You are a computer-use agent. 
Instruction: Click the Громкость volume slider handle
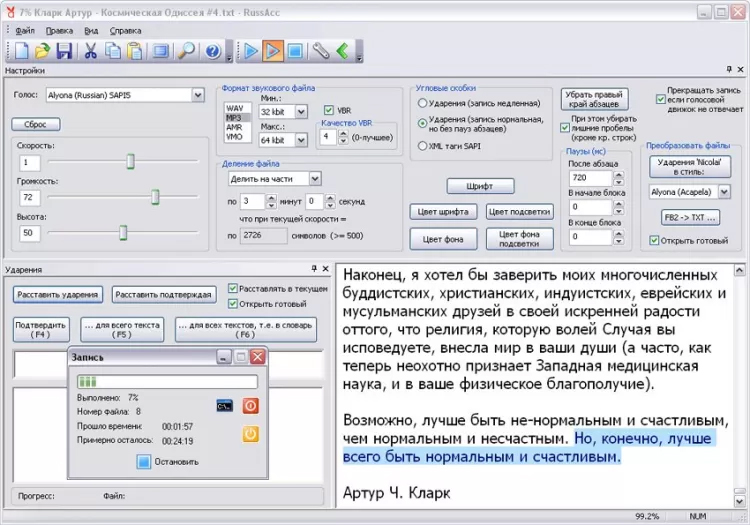point(155,197)
